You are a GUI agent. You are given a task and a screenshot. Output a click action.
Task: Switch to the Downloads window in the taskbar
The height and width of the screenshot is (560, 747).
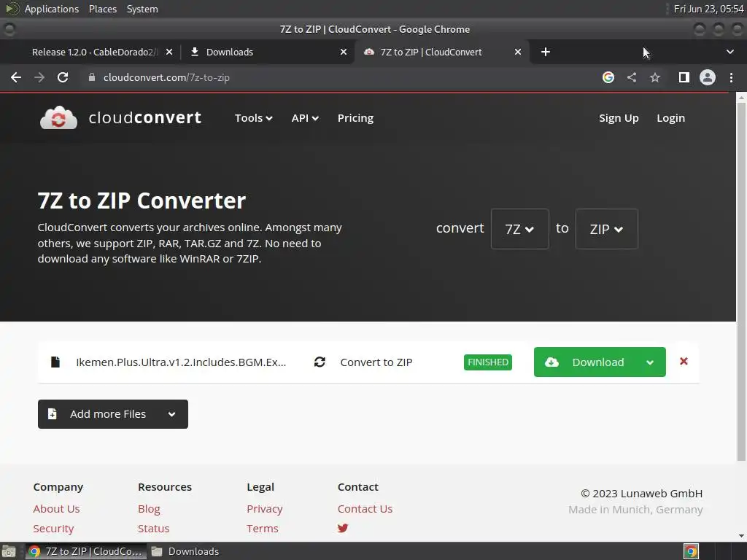pos(186,551)
